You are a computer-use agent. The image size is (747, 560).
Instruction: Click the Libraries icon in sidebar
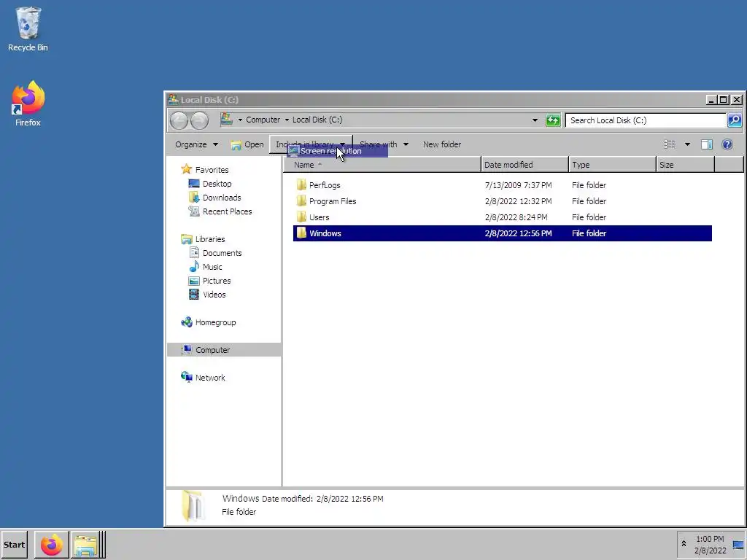pos(186,239)
